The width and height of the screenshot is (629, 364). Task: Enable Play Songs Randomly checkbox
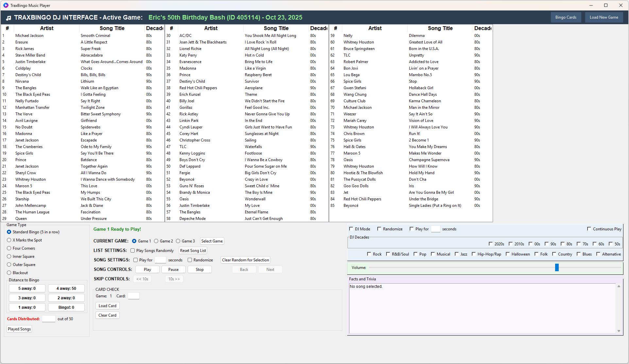coord(132,251)
